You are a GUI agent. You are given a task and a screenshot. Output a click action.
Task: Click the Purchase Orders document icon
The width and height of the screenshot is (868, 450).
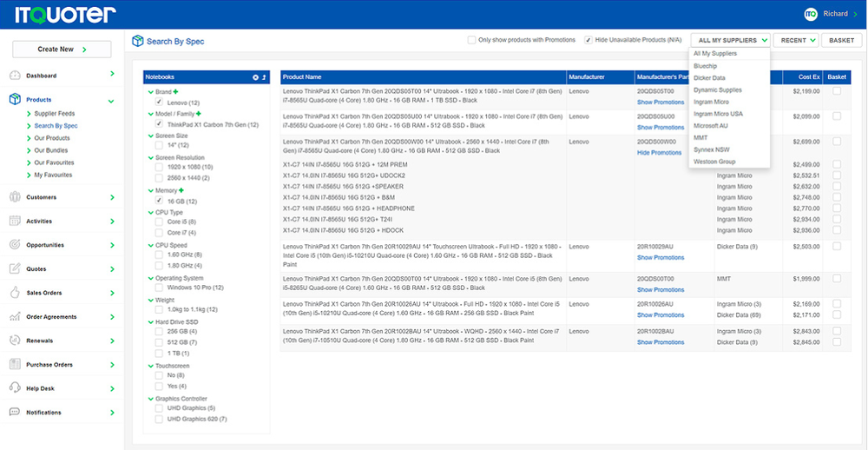coord(15,365)
